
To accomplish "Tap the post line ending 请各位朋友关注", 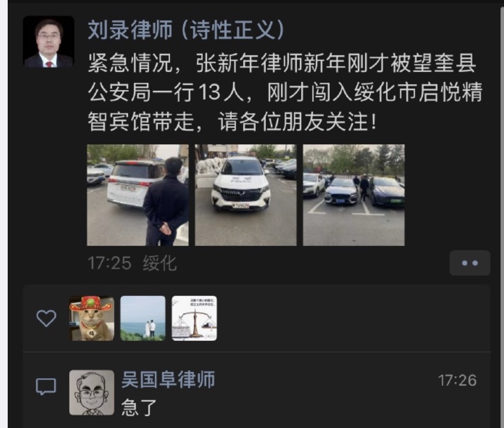I will [x=233, y=122].
